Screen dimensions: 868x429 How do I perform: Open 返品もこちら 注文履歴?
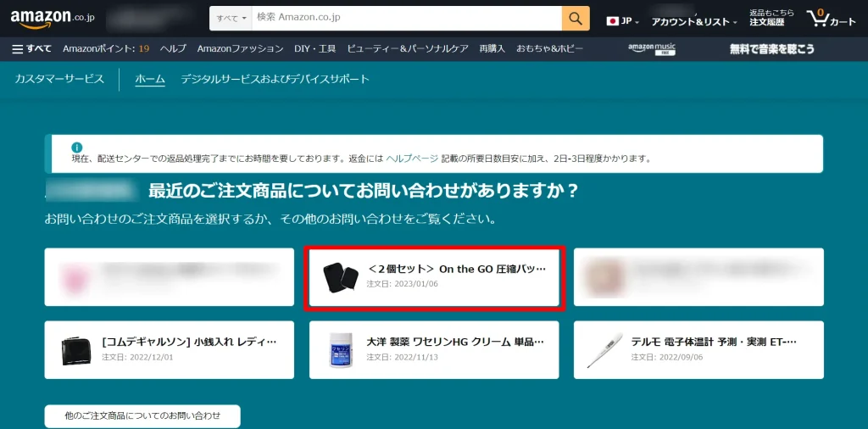[x=771, y=18]
